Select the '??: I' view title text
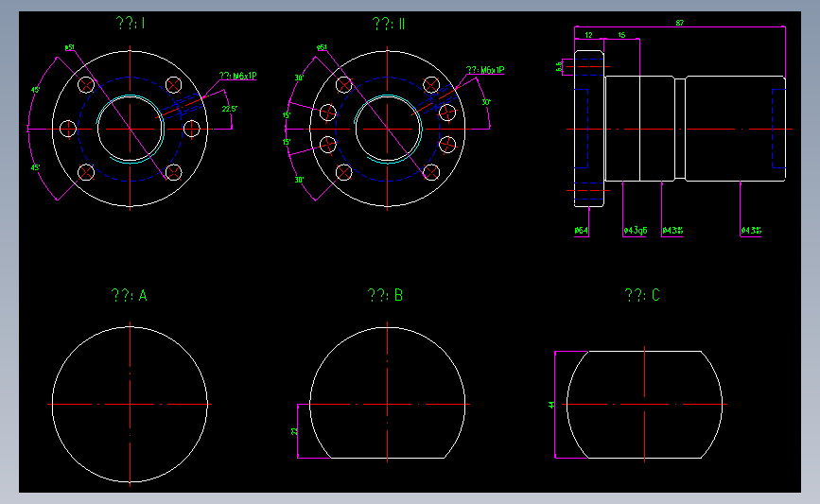 [x=131, y=23]
